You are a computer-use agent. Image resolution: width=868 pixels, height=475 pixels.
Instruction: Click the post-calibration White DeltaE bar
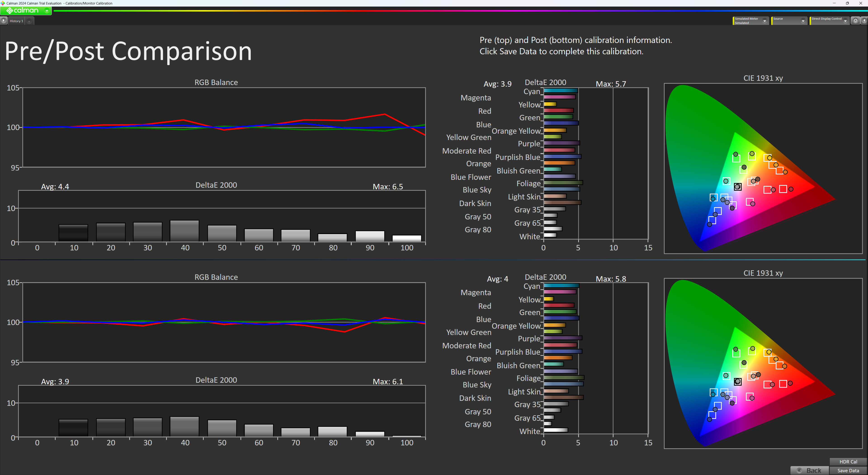(556, 430)
